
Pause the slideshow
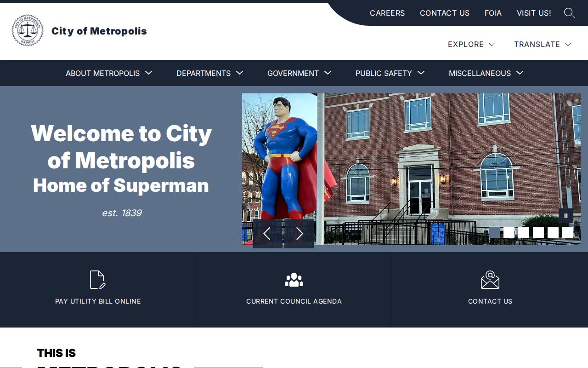click(566, 216)
